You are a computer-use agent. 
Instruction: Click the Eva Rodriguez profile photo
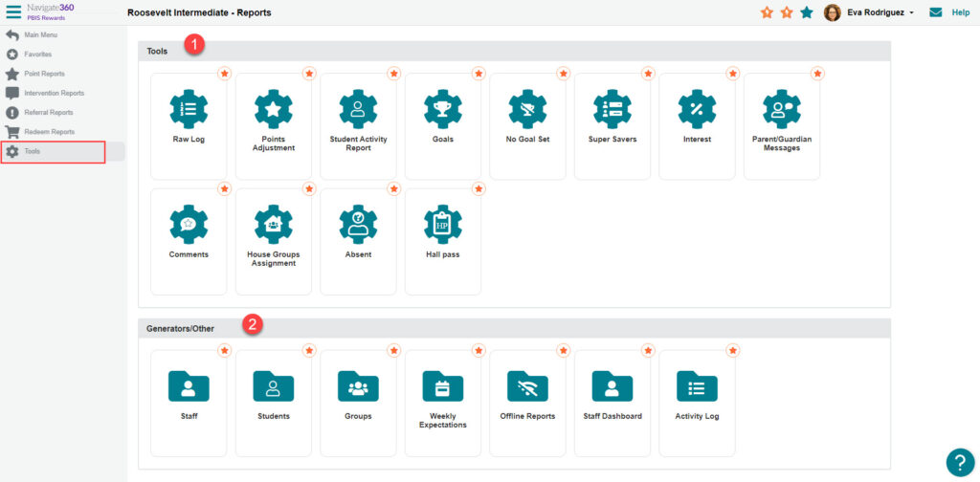coord(833,12)
